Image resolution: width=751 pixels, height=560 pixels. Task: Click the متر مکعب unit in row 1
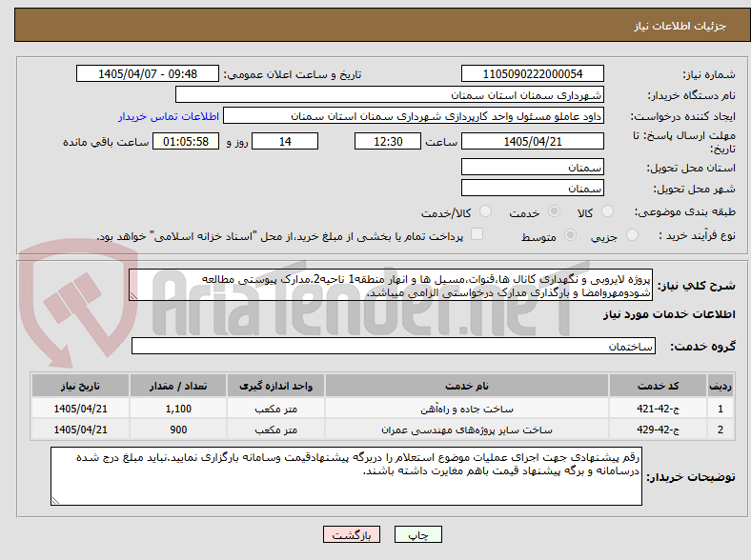tap(275, 409)
